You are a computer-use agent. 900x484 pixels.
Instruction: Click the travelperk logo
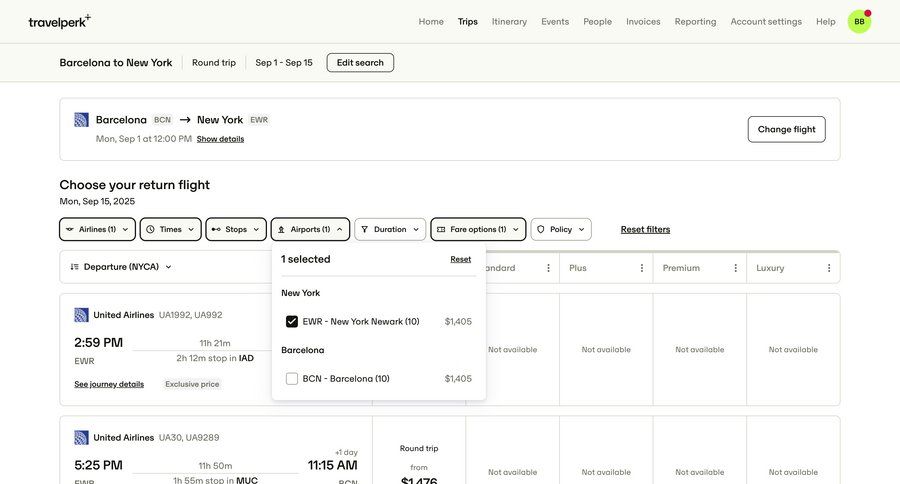click(59, 21)
